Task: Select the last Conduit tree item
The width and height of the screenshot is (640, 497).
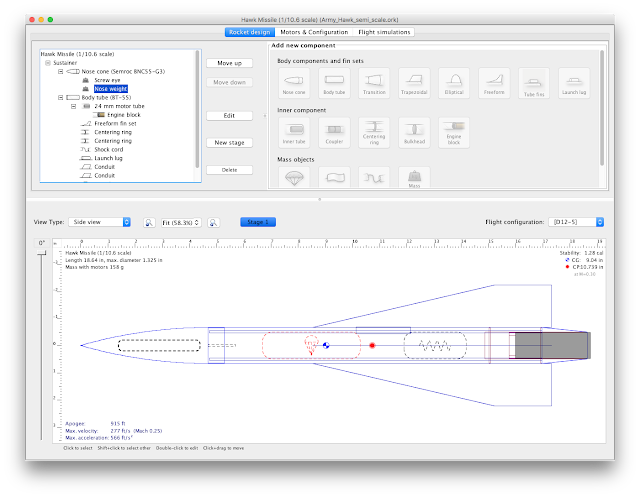Action: [x=104, y=175]
